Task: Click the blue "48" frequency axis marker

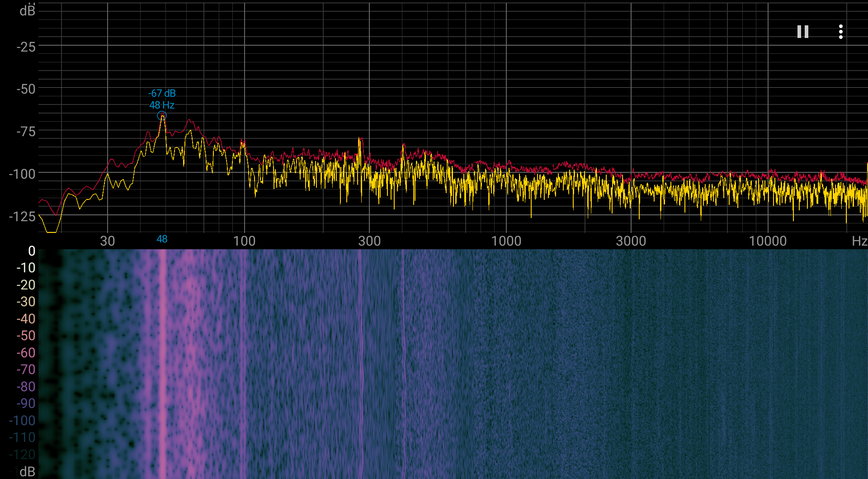Action: click(x=162, y=239)
